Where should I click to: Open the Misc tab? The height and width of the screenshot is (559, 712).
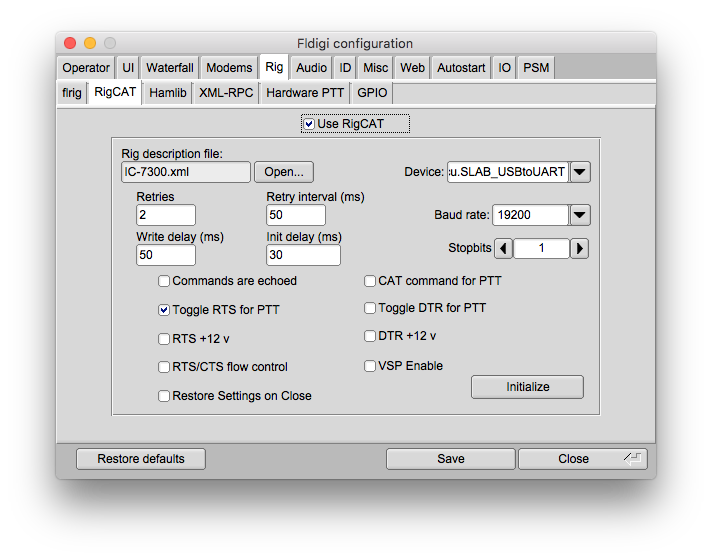(376, 68)
